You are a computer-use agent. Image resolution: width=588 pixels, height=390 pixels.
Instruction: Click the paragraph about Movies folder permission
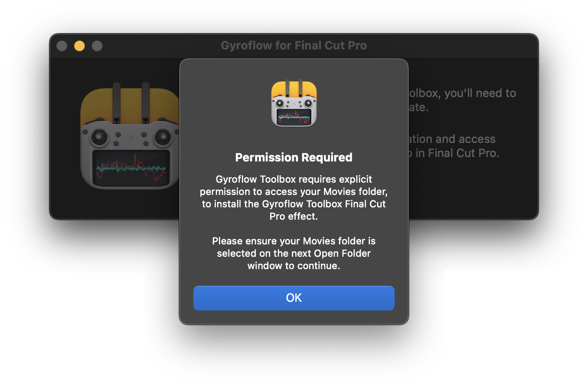(x=294, y=198)
